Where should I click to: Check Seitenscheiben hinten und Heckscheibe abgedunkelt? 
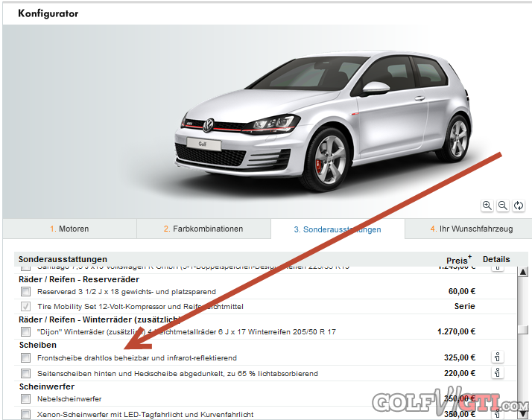[x=25, y=373]
